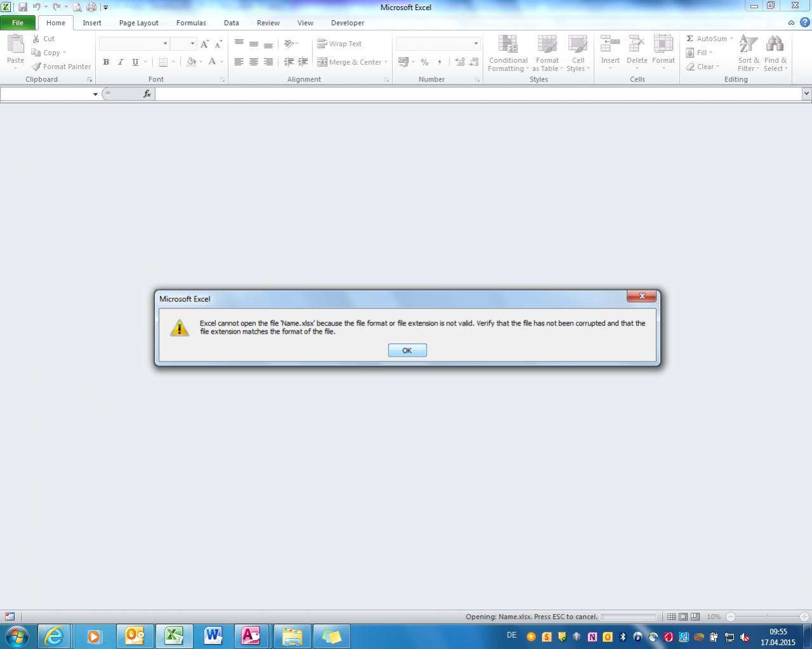Open the View tab
Screen dimensions: 812x649
point(305,23)
